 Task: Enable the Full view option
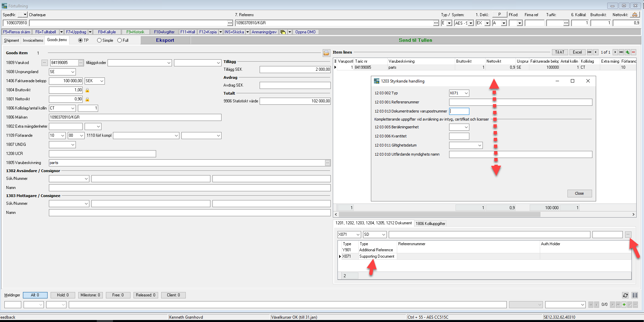click(119, 40)
